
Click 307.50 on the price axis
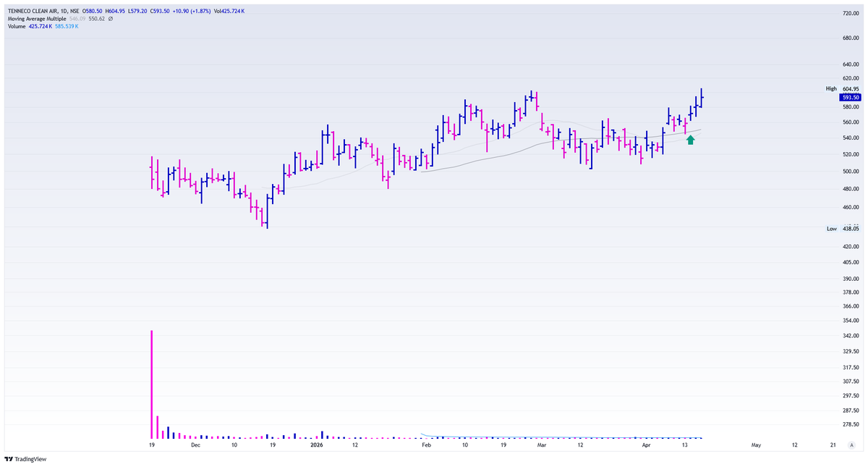850,381
